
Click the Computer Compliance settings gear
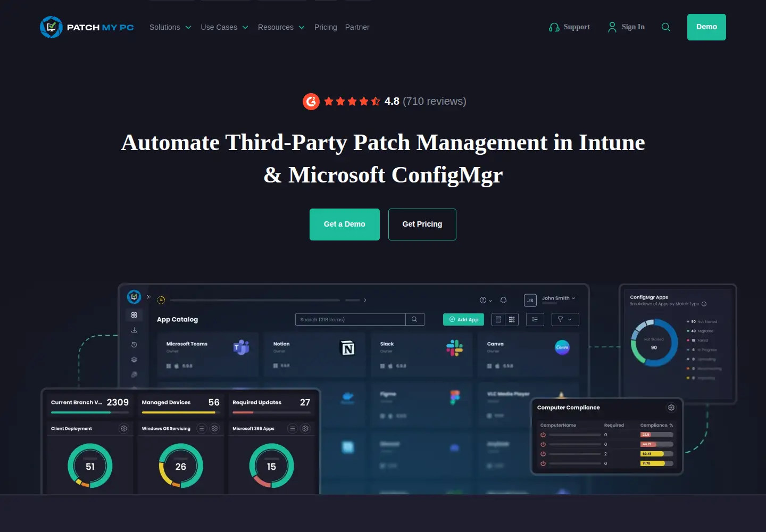point(671,408)
